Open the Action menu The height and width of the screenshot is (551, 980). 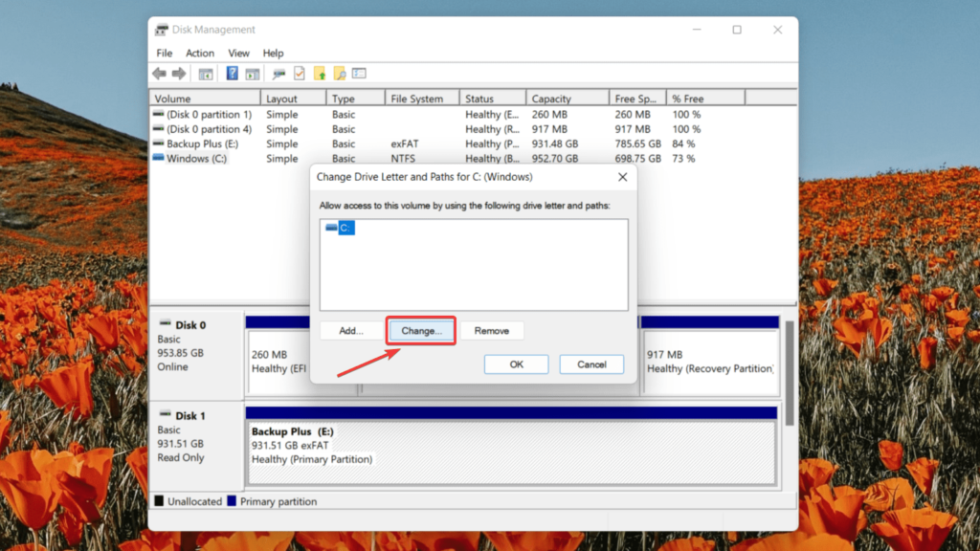(x=199, y=53)
